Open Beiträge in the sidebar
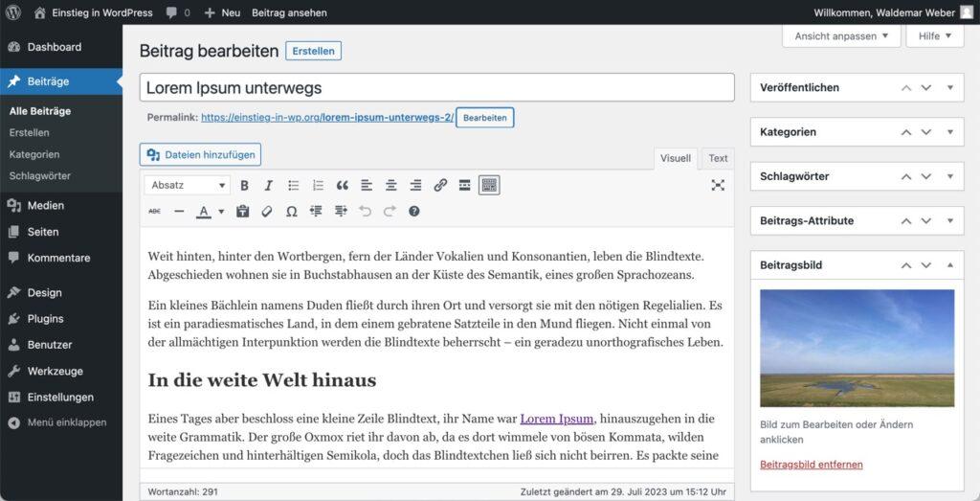The image size is (980, 501). (61, 81)
